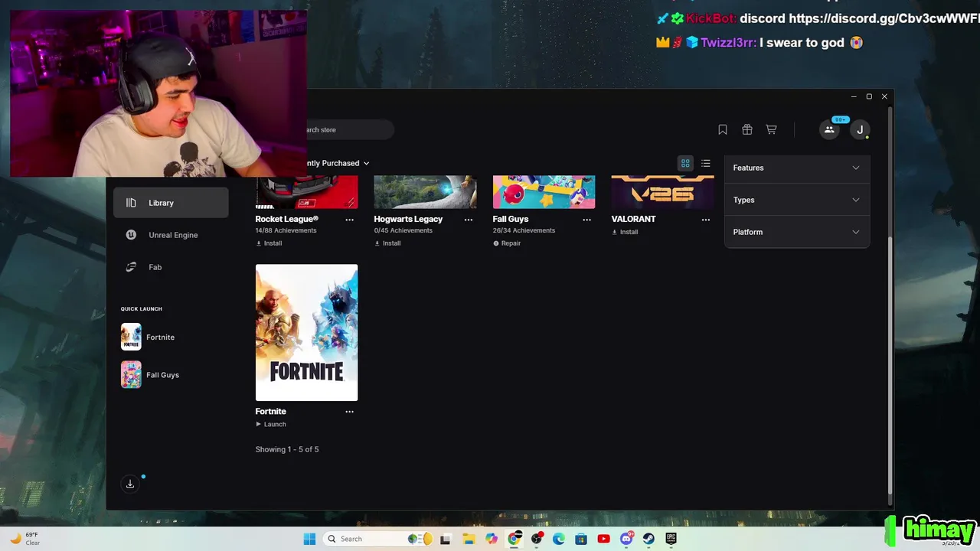Click the store search field

[350, 129]
